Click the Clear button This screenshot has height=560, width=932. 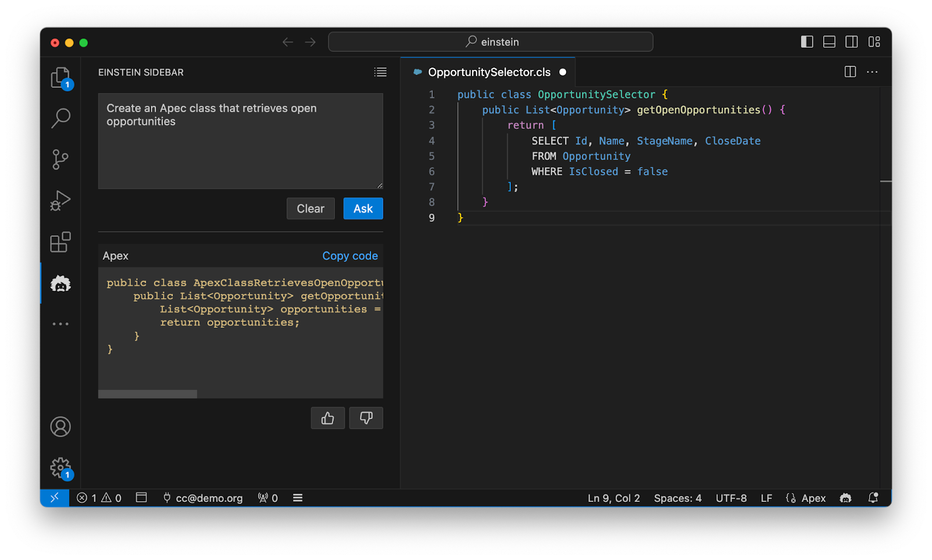pyautogui.click(x=310, y=208)
